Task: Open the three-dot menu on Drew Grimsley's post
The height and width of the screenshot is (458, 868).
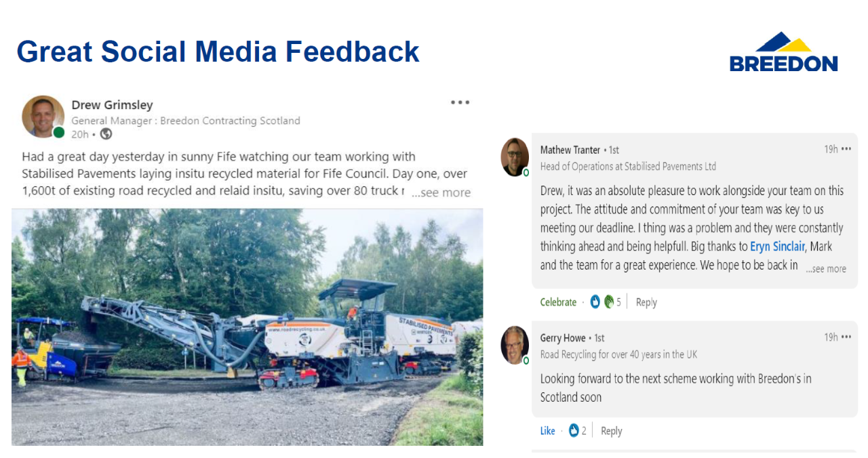Action: (x=460, y=102)
